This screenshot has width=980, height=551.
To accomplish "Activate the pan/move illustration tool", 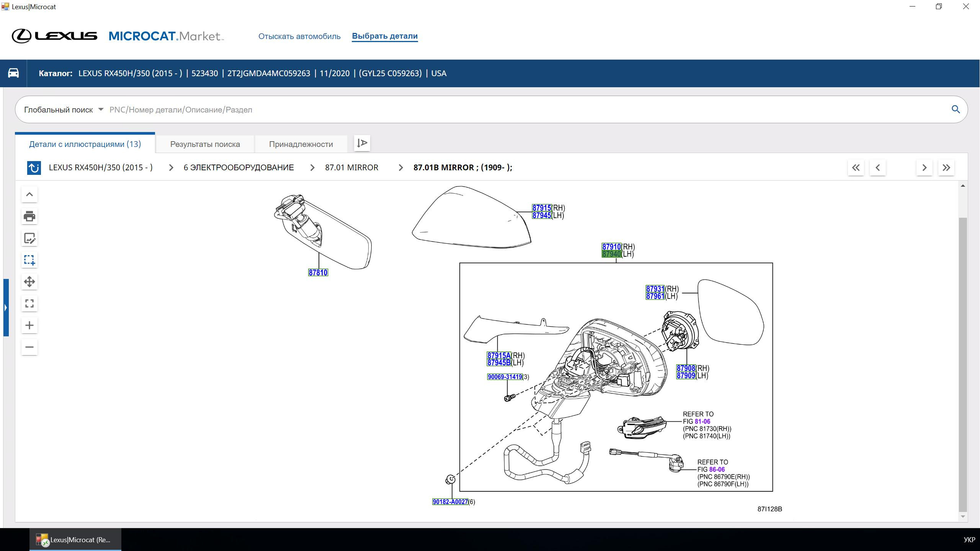I will 29,282.
